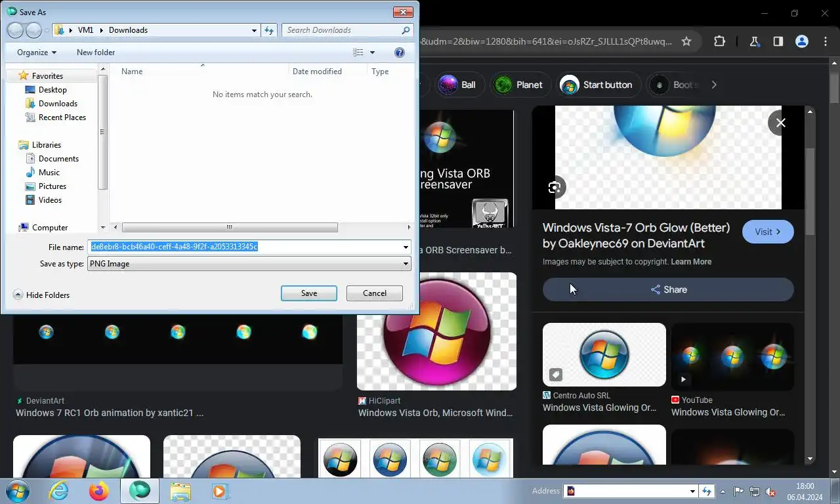Click the muted volume icon in system tray
This screenshot has height=504, width=840.
point(771,491)
